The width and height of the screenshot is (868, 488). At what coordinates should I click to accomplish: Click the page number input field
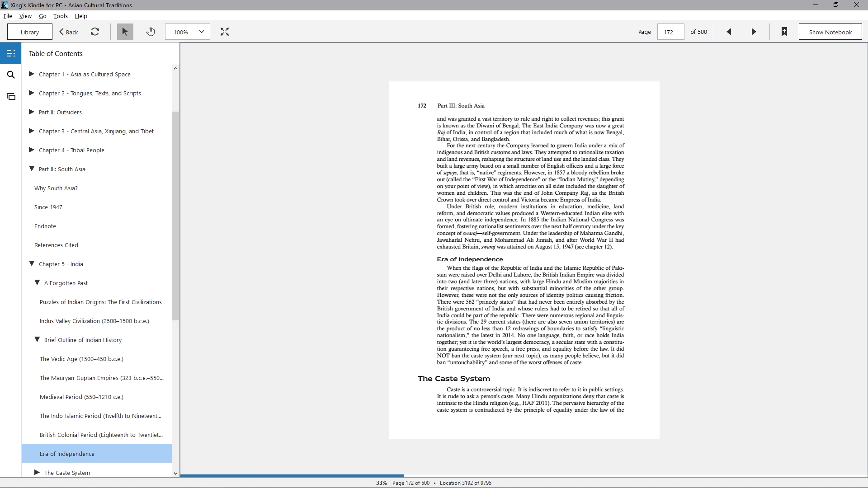click(670, 32)
